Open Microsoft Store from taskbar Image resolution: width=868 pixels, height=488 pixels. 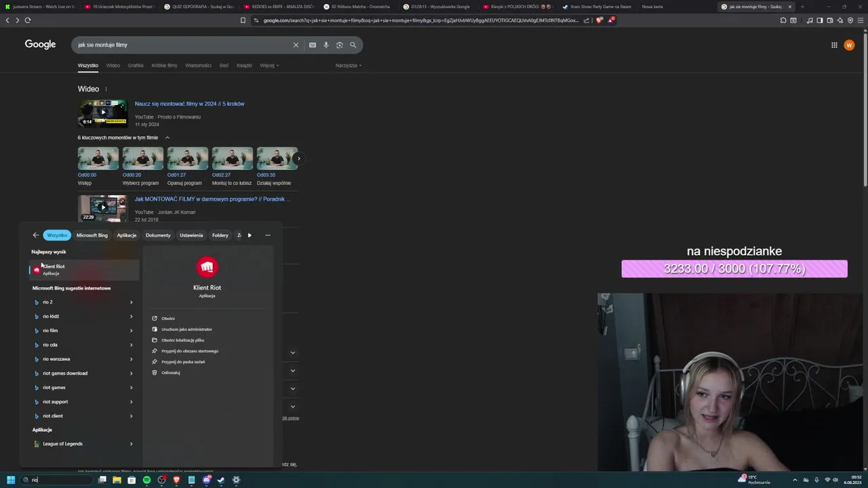tap(132, 480)
